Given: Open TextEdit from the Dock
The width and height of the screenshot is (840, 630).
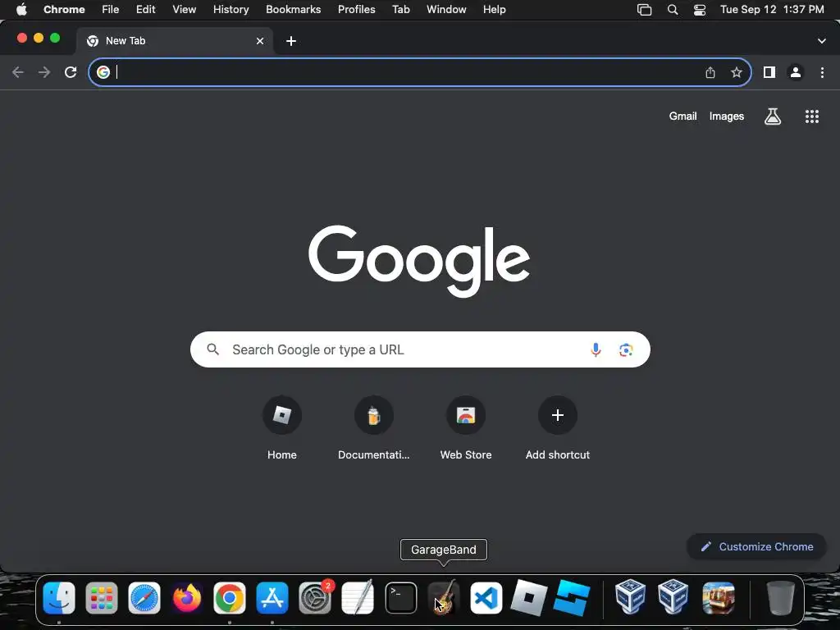Looking at the screenshot, I should point(358,598).
